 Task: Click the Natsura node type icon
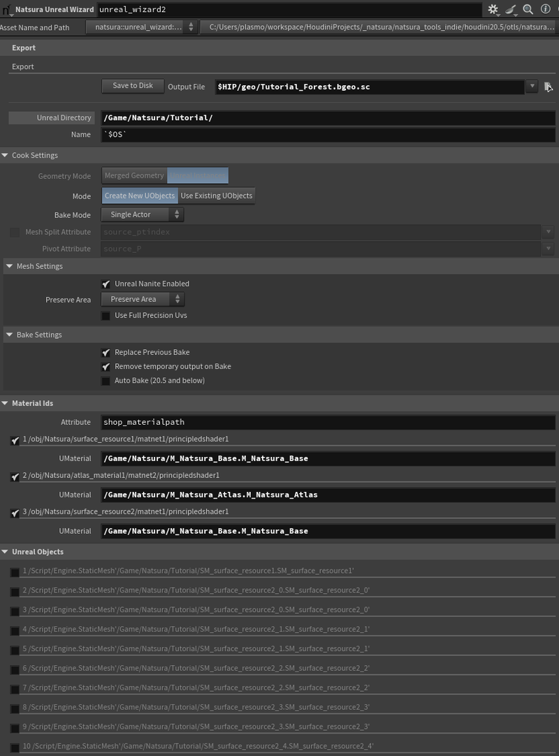6,10
